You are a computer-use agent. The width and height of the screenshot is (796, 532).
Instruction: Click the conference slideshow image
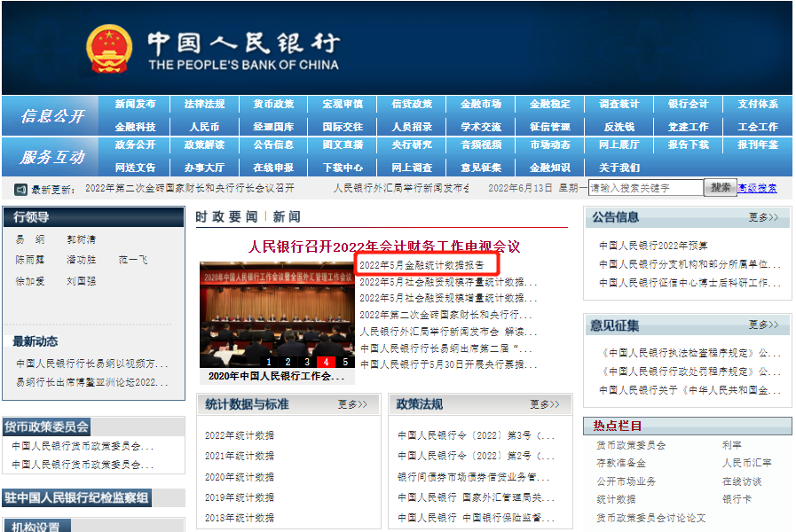click(277, 315)
